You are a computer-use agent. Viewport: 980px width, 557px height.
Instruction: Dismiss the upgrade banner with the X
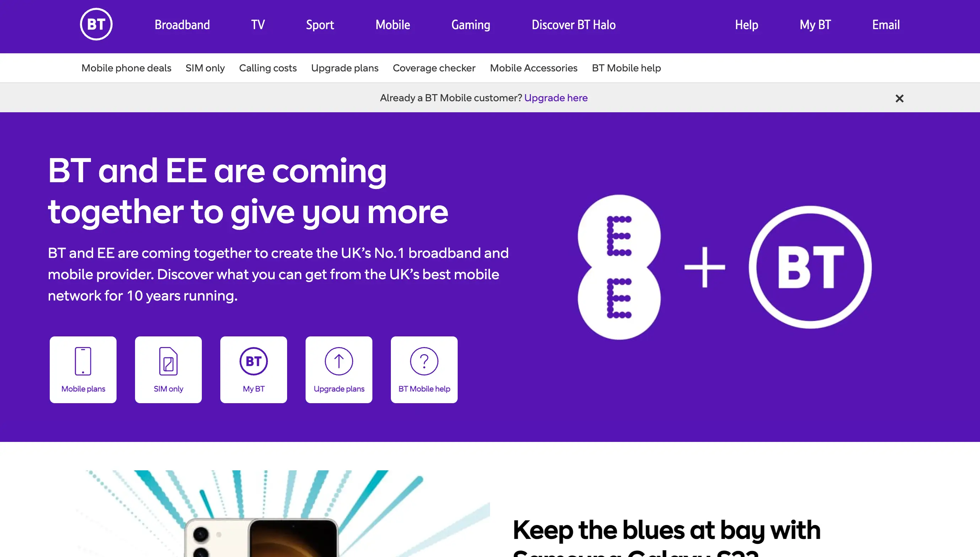900,99
